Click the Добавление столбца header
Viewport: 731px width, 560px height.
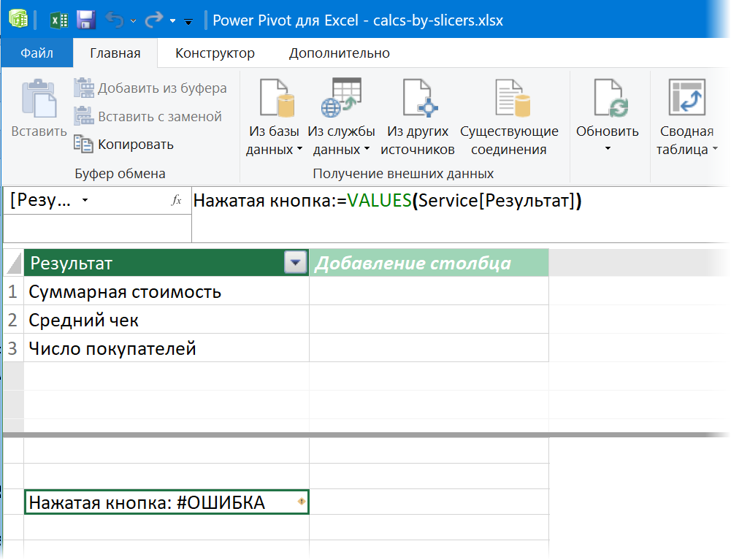point(429,263)
